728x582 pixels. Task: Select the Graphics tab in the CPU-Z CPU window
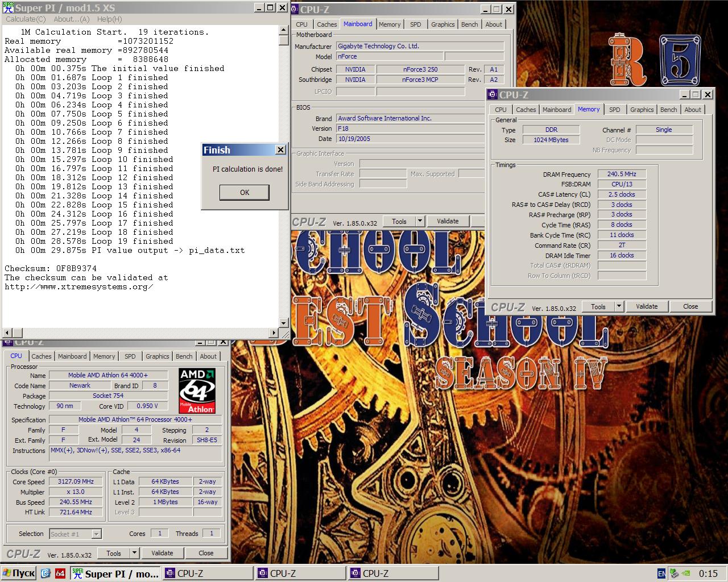coord(157,356)
